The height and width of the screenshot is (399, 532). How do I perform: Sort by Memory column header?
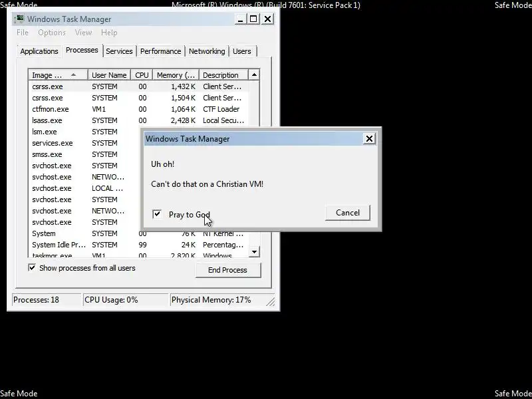point(176,75)
